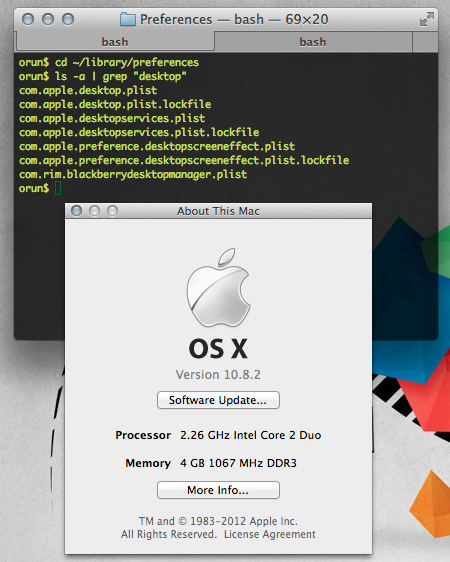This screenshot has height=562, width=450.
Task: Click the Processor label
Action: (x=143, y=435)
